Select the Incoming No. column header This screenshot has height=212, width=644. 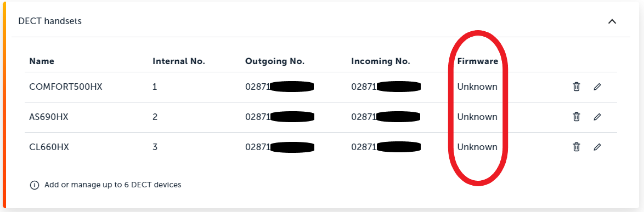[x=381, y=61]
